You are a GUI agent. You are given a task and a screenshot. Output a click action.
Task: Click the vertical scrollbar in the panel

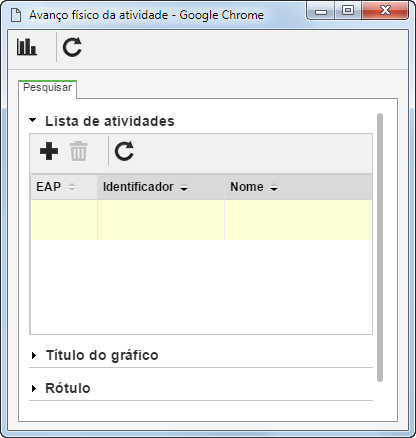point(380,247)
